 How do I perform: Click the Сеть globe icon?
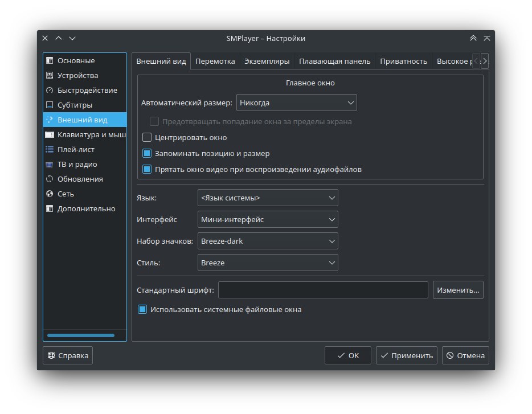tap(50, 194)
